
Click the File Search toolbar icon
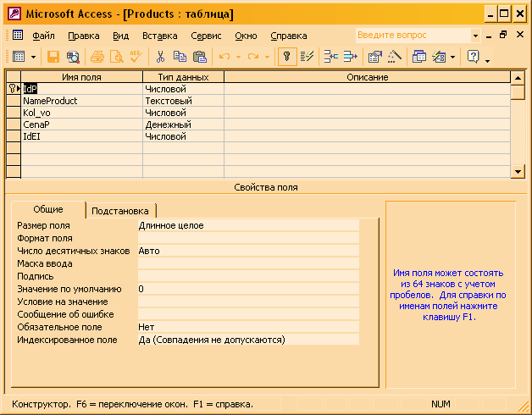(73, 57)
